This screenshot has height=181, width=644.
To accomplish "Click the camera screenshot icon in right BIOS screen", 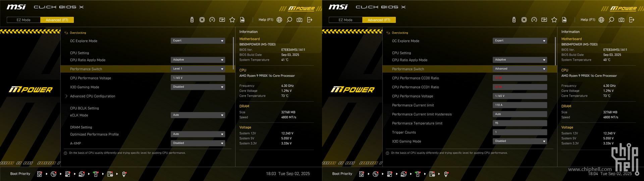I will [622, 20].
